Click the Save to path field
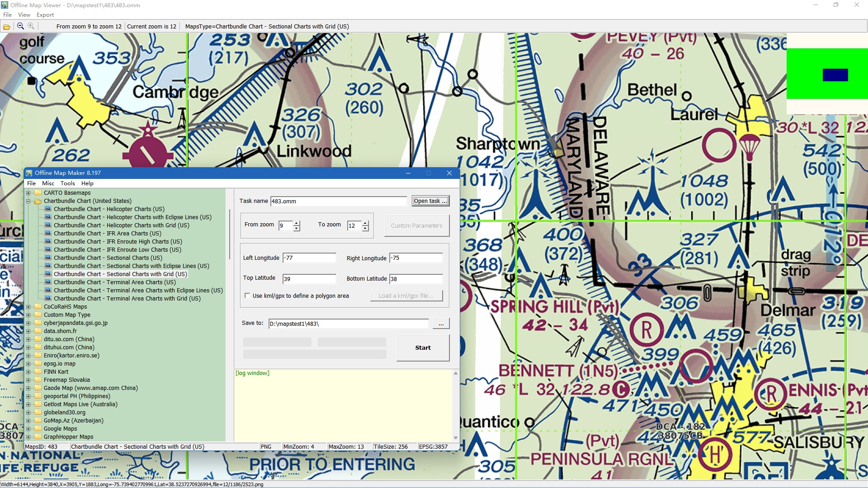The height and width of the screenshot is (488, 868). [x=349, y=324]
